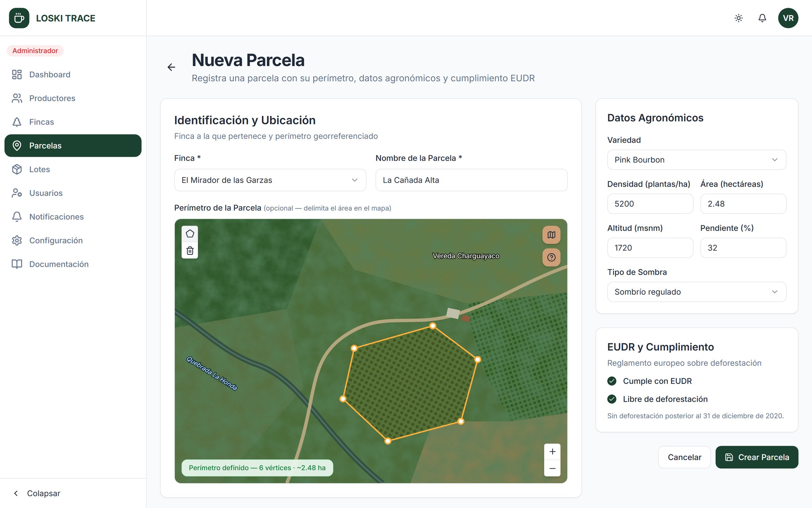The height and width of the screenshot is (508, 812).
Task: Click the Nombre de la Parcela input field
Action: [x=471, y=180]
